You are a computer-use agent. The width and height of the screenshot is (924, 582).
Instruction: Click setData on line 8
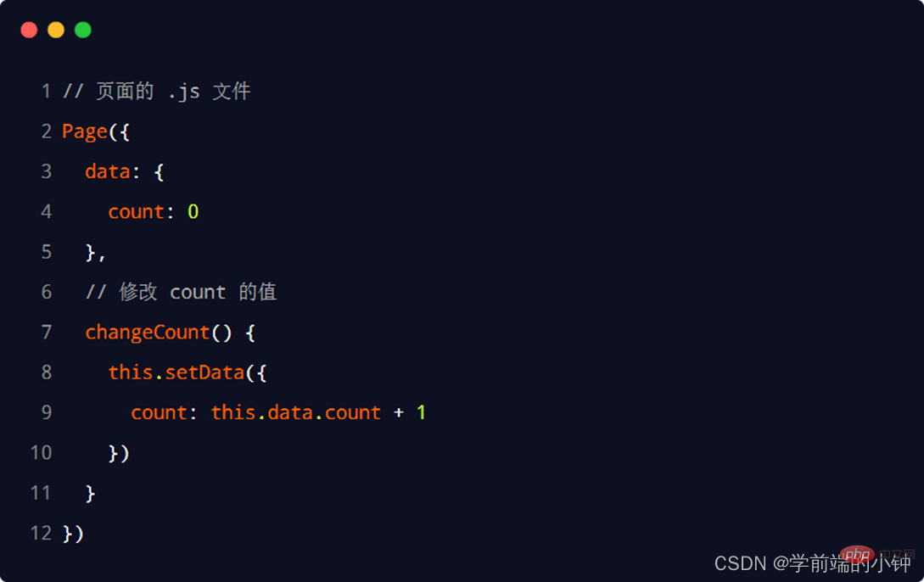pos(204,372)
